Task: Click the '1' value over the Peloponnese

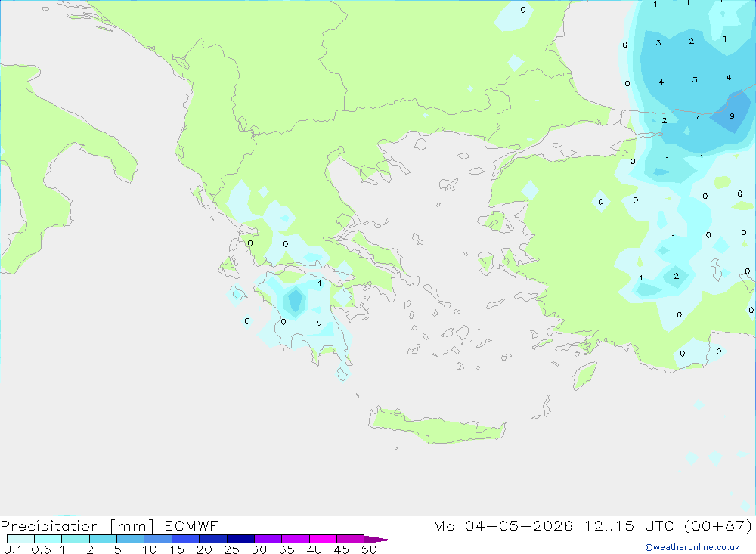Action: pyautogui.click(x=320, y=283)
